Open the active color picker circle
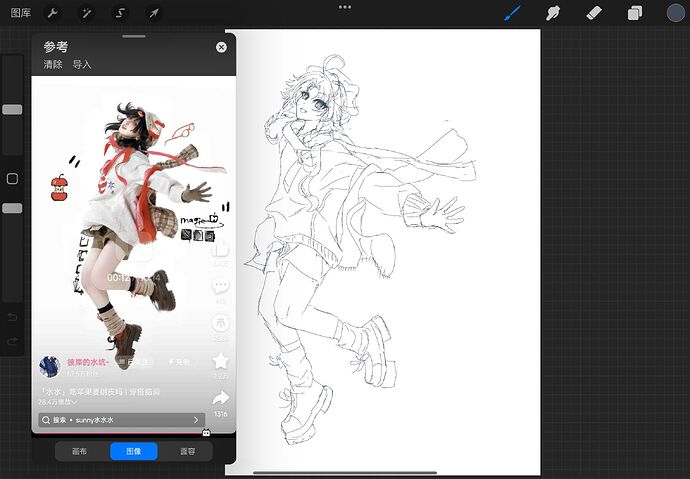Screen dimensions: 690x479 (675, 13)
